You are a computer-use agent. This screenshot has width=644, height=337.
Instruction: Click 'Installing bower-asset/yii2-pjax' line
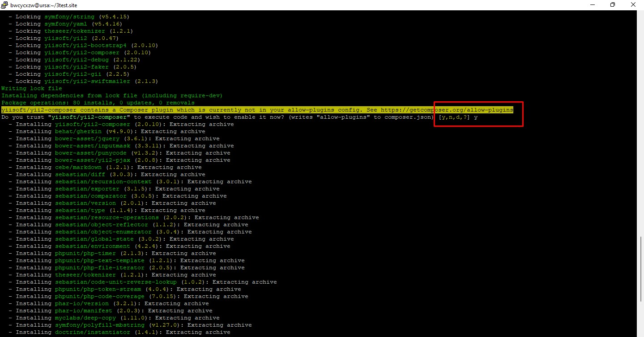119,160
